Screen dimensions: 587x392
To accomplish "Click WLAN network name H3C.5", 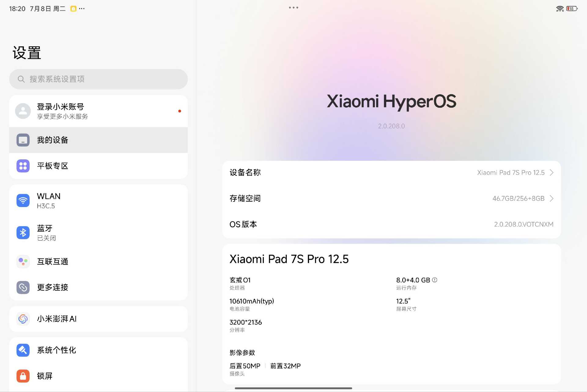I will [x=46, y=206].
